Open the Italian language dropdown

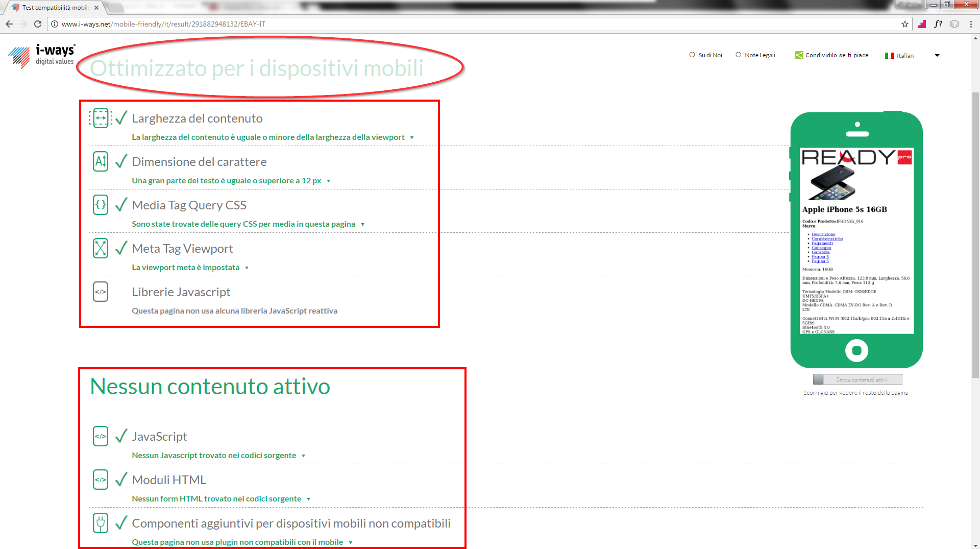click(937, 55)
